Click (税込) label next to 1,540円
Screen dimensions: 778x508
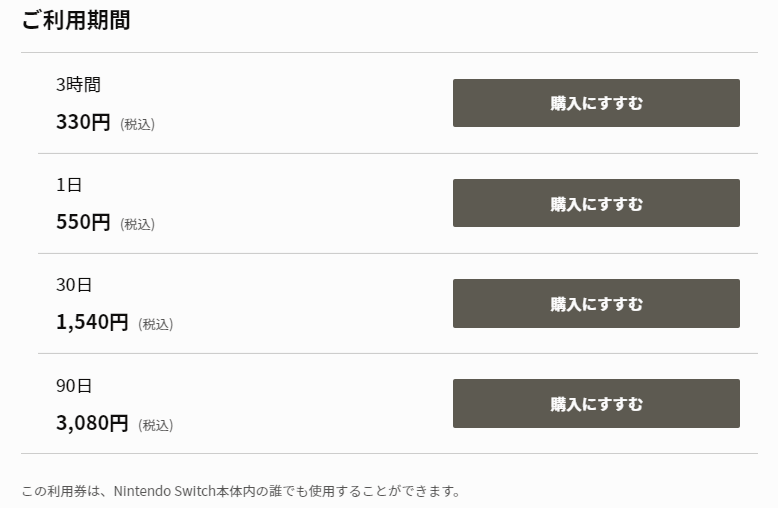pos(155,325)
